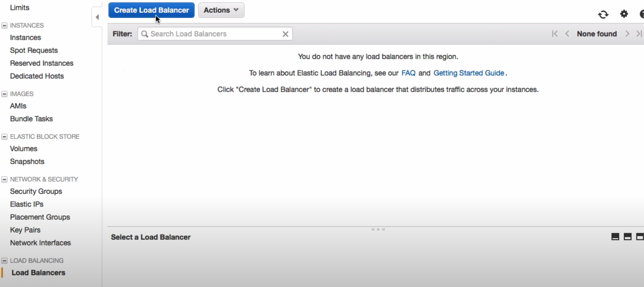Collapse the NETWORK & SECURITY section
Screen dimensions: 644x287
4,179
